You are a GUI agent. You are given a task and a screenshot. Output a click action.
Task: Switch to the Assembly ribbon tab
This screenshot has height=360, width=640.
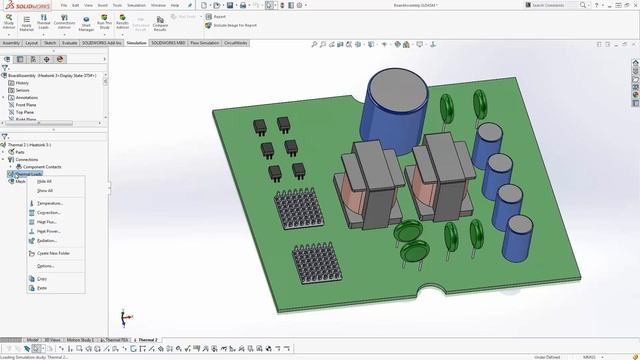click(x=11, y=43)
